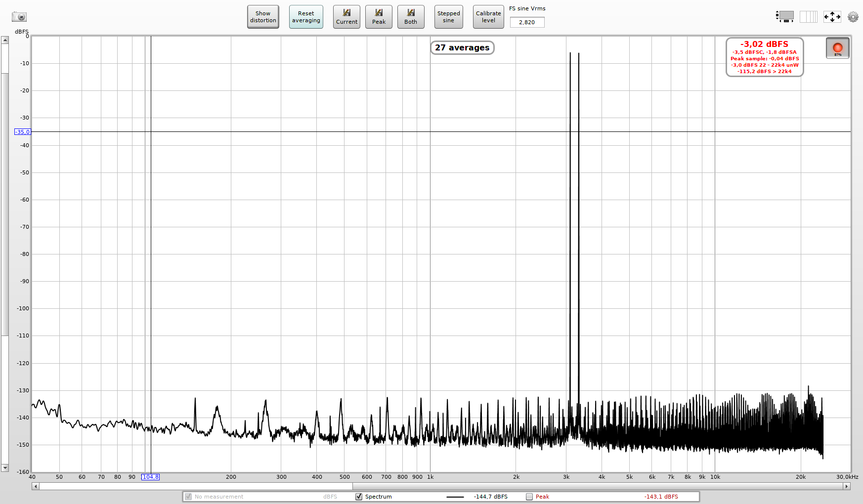Click the 30,0kHz axis end label

point(847,477)
